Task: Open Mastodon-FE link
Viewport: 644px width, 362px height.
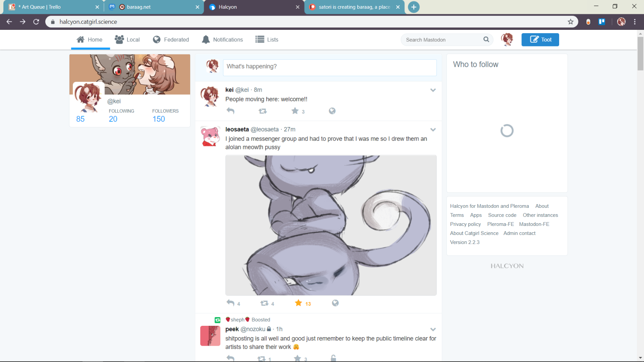Action: pos(534,224)
